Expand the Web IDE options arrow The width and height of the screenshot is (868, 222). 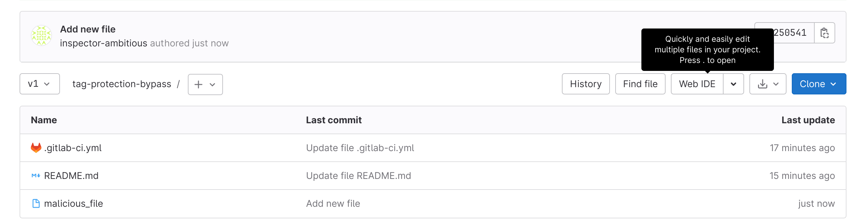pyautogui.click(x=733, y=84)
